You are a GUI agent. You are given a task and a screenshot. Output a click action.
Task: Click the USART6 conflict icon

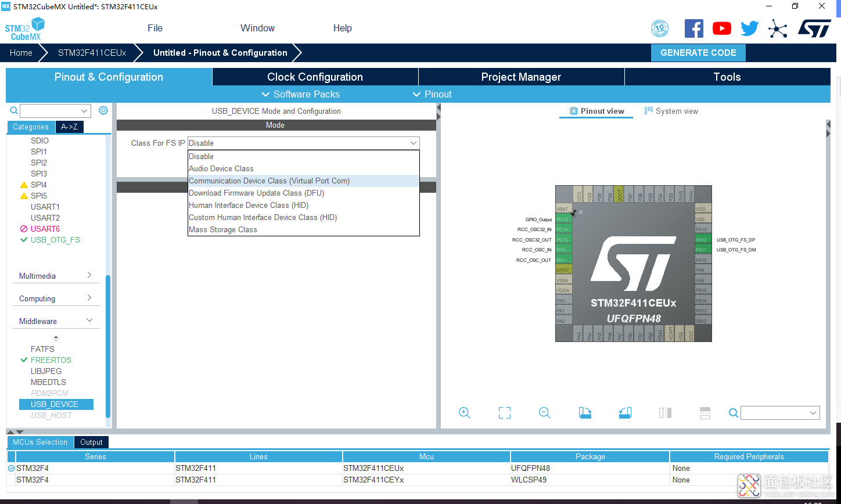(x=24, y=229)
